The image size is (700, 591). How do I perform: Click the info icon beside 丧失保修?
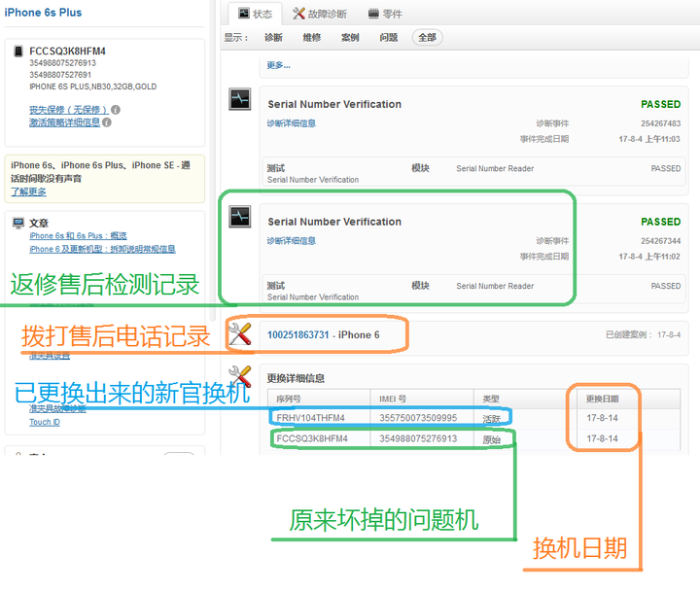point(116,110)
